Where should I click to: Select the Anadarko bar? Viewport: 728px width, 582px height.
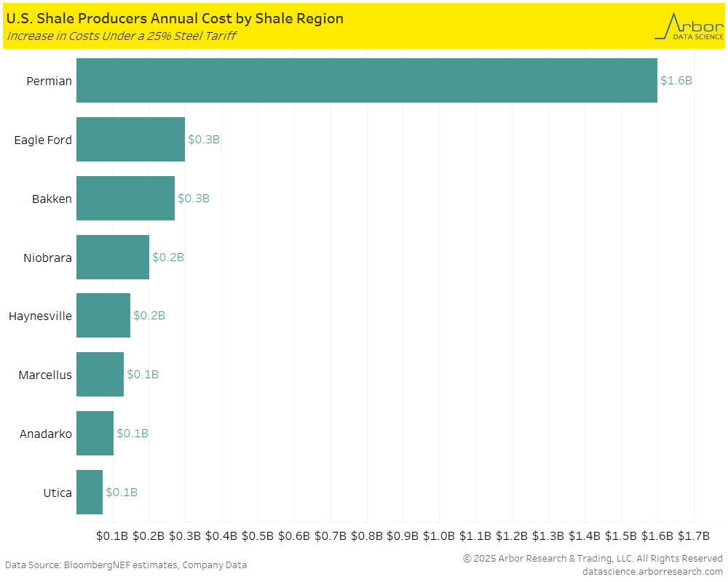[95, 433]
